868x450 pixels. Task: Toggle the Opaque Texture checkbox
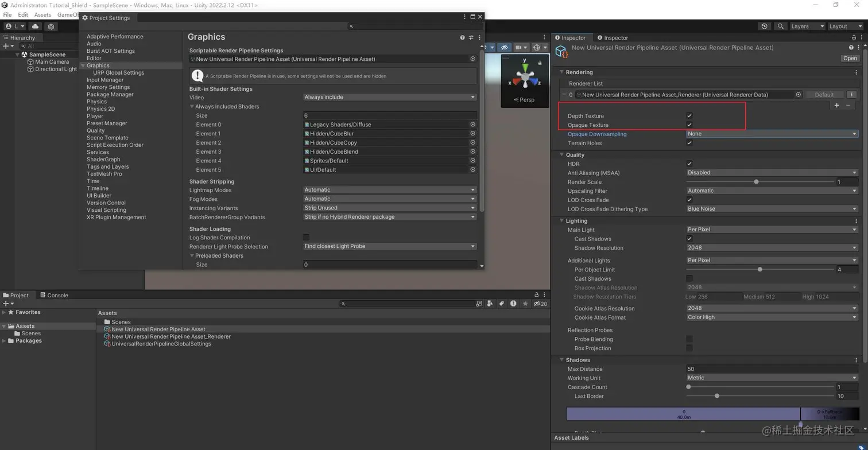[x=689, y=125]
